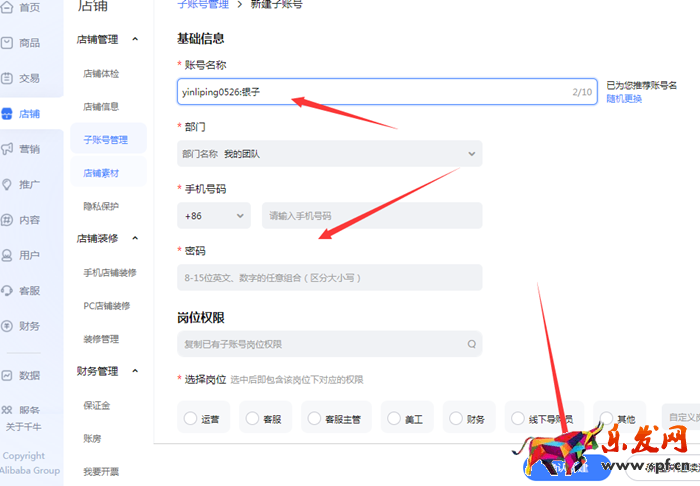Open 保证金 in the sidebar
700x486 pixels.
(x=97, y=405)
